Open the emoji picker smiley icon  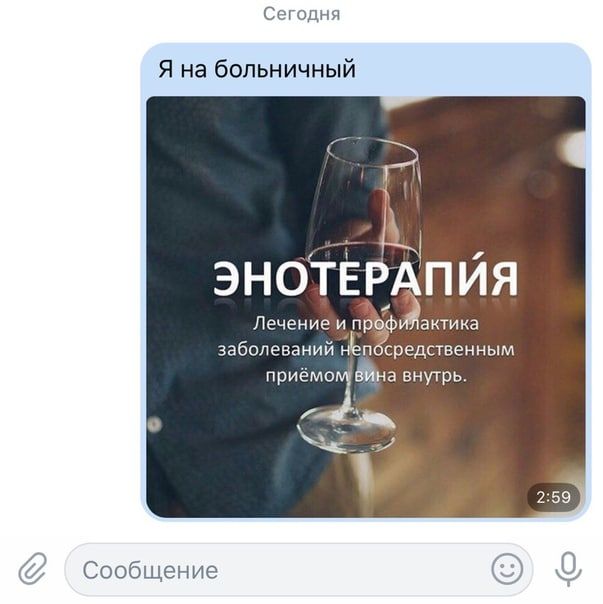(x=507, y=569)
